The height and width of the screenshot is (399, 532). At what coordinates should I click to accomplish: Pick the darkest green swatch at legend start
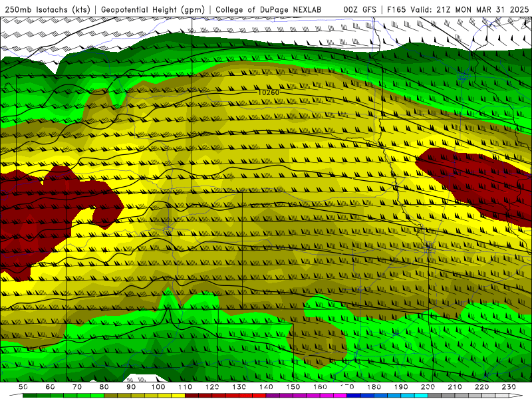[x=30, y=396]
